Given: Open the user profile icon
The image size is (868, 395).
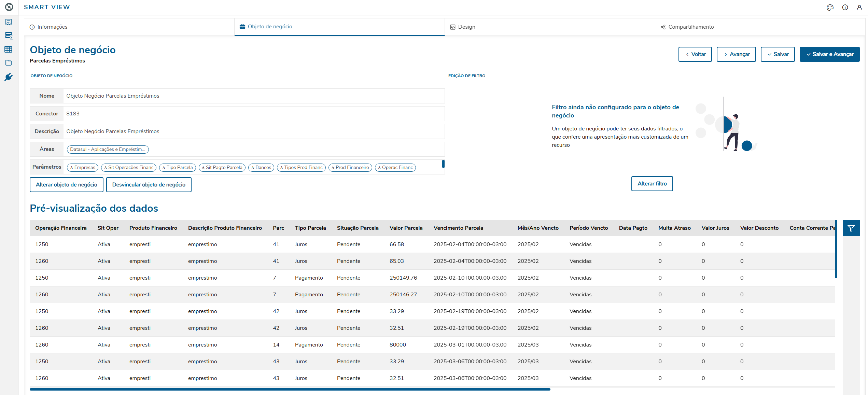Looking at the screenshot, I should [859, 8].
